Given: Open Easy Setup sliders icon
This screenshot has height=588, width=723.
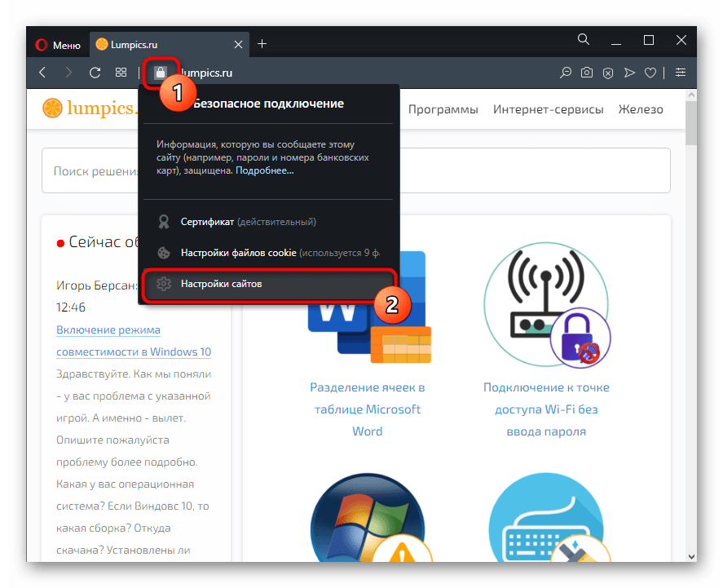Looking at the screenshot, I should pyautogui.click(x=681, y=73).
